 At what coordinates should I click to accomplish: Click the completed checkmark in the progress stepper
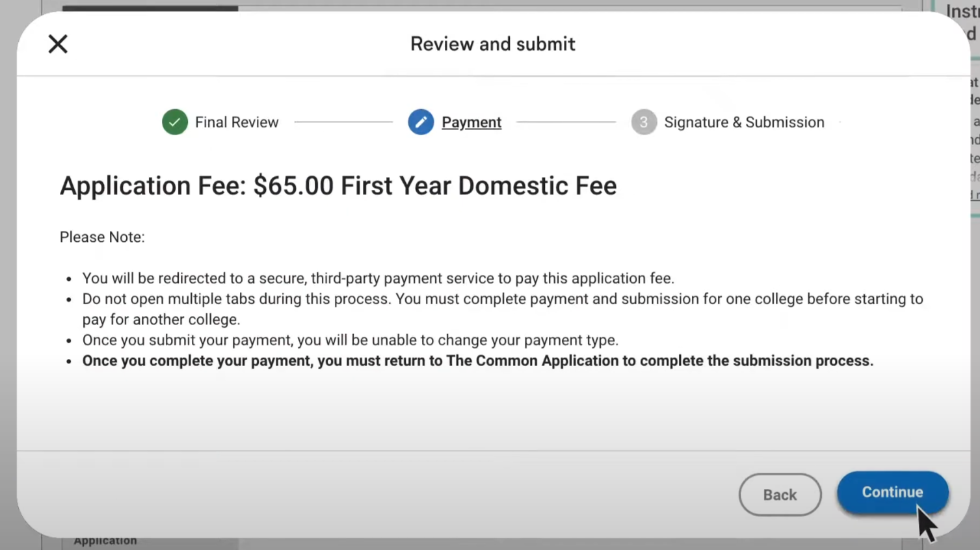pyautogui.click(x=174, y=122)
